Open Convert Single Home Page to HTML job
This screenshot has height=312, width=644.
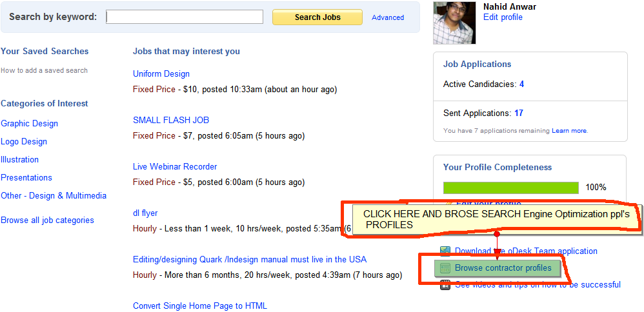point(200,306)
